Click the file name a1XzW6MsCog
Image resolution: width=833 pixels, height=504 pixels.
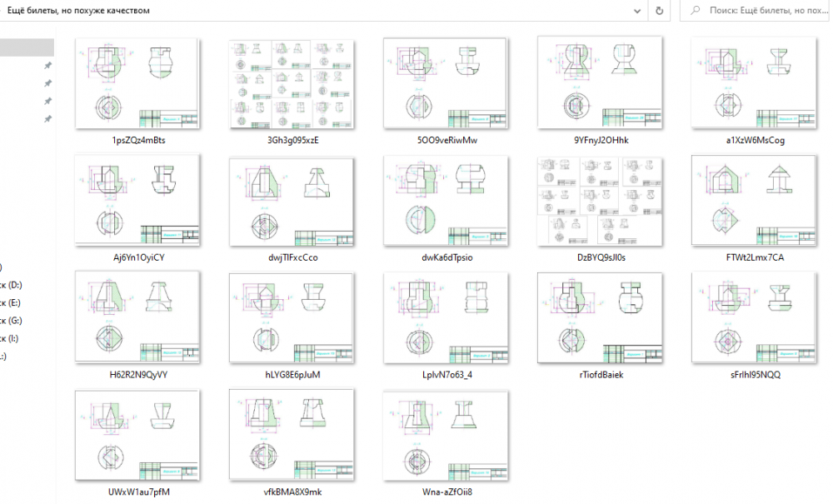click(x=756, y=140)
